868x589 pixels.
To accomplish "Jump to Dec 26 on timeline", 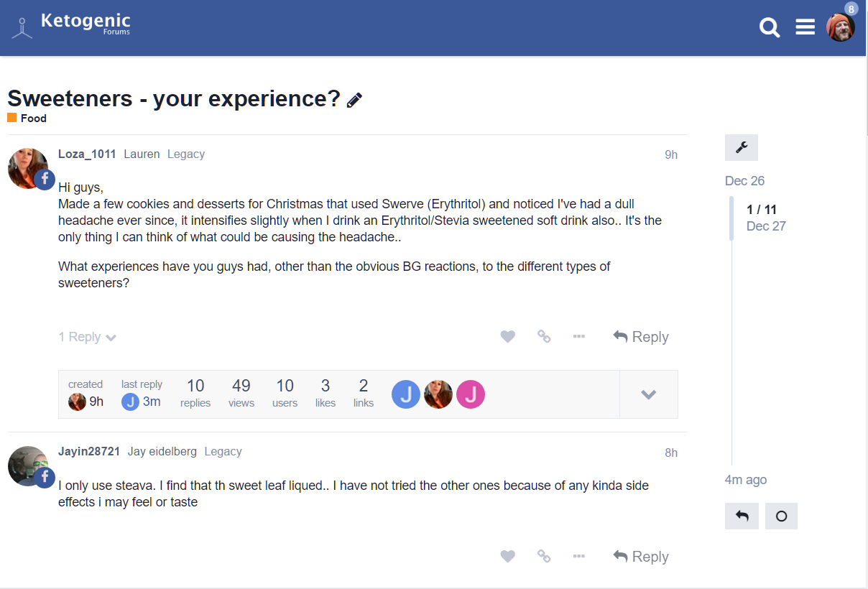I will (744, 181).
